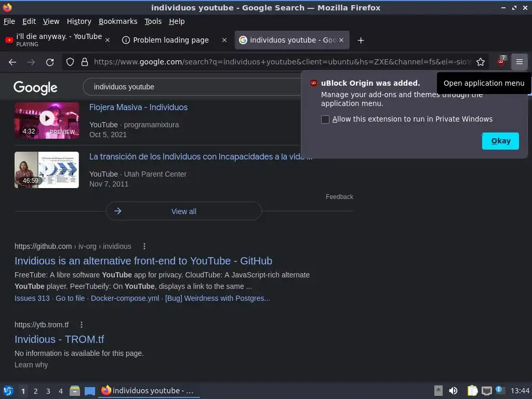Click the Google logo
The height and width of the screenshot is (399, 532).
pos(35,87)
